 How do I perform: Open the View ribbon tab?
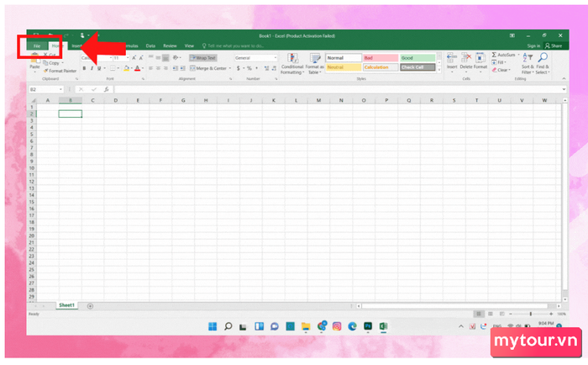click(x=189, y=45)
